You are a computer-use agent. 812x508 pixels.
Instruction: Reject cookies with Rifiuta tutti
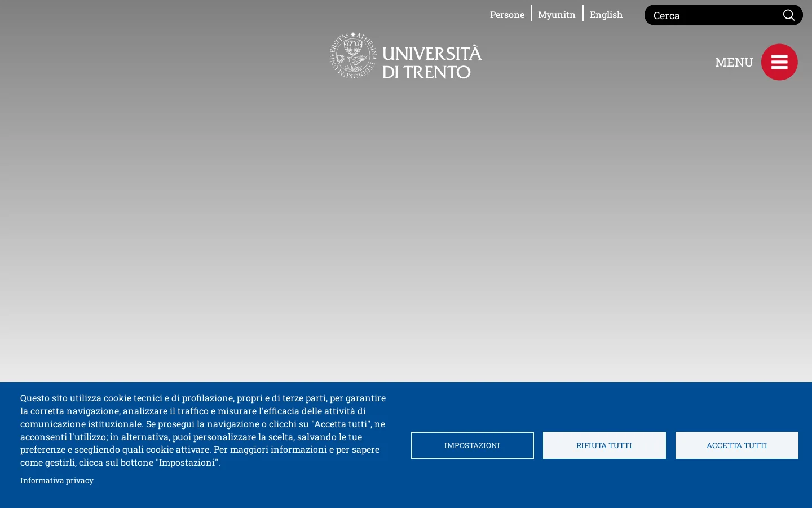604,445
